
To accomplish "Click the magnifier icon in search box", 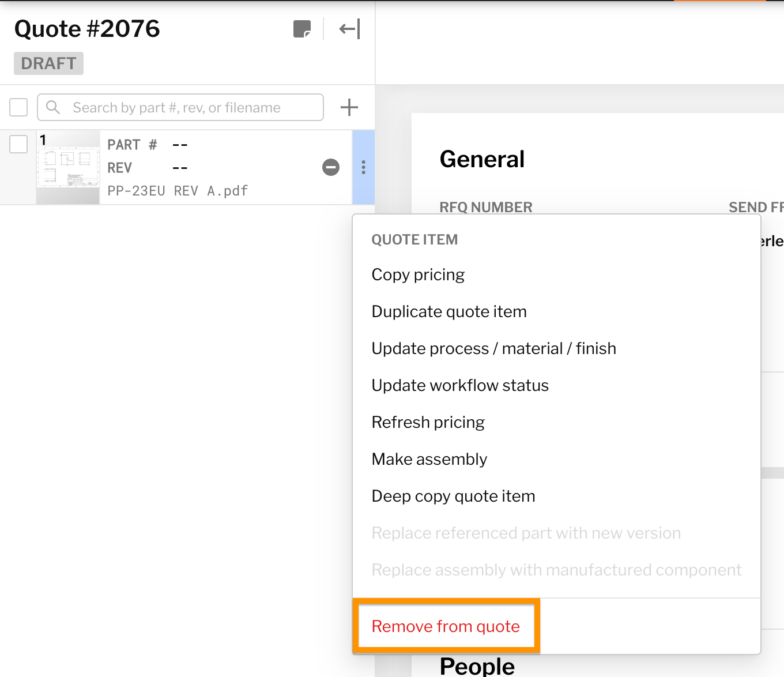I will coord(53,107).
